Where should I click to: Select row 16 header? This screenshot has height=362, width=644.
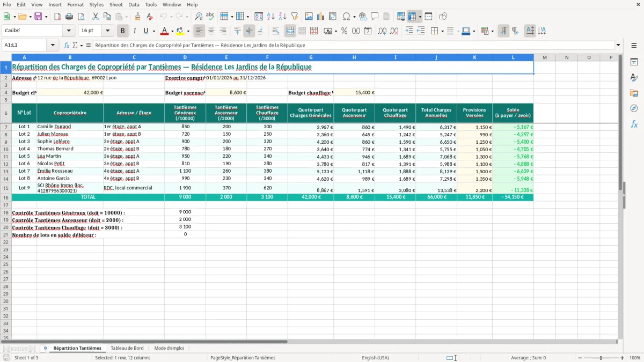6,197
